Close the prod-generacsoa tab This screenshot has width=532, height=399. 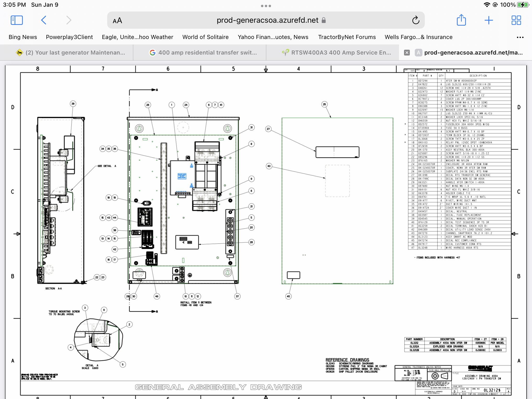pyautogui.click(x=407, y=52)
